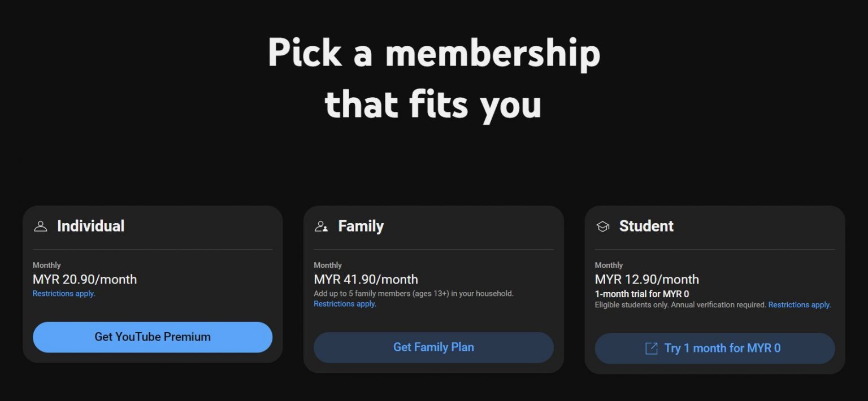The image size is (868, 401).
Task: Click the Individual plan title
Action: [x=90, y=226]
